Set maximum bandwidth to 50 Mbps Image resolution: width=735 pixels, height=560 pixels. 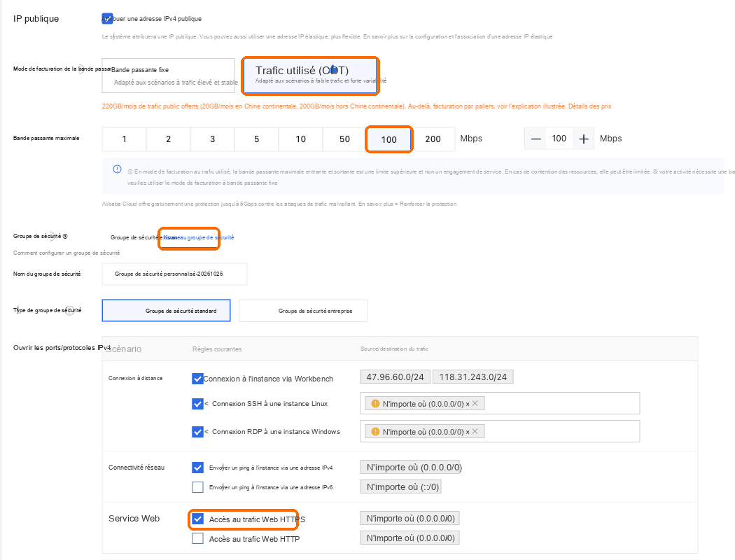pyautogui.click(x=344, y=139)
